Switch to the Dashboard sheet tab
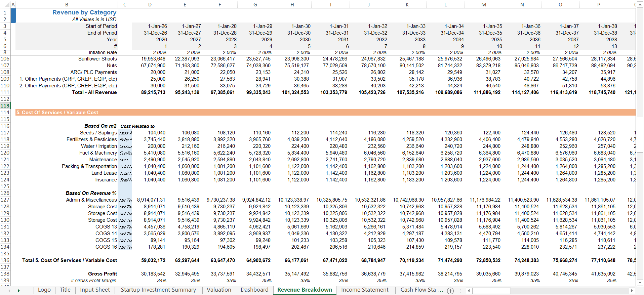 (x=254, y=290)
